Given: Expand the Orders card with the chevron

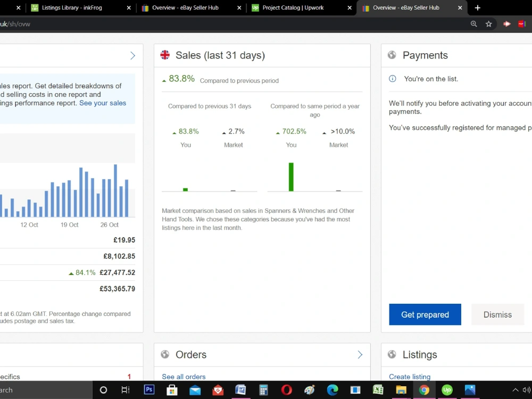Looking at the screenshot, I should pyautogui.click(x=360, y=354).
